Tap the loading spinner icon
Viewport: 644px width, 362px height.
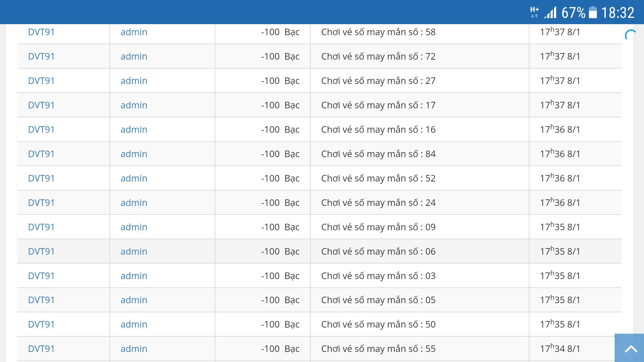(630, 35)
